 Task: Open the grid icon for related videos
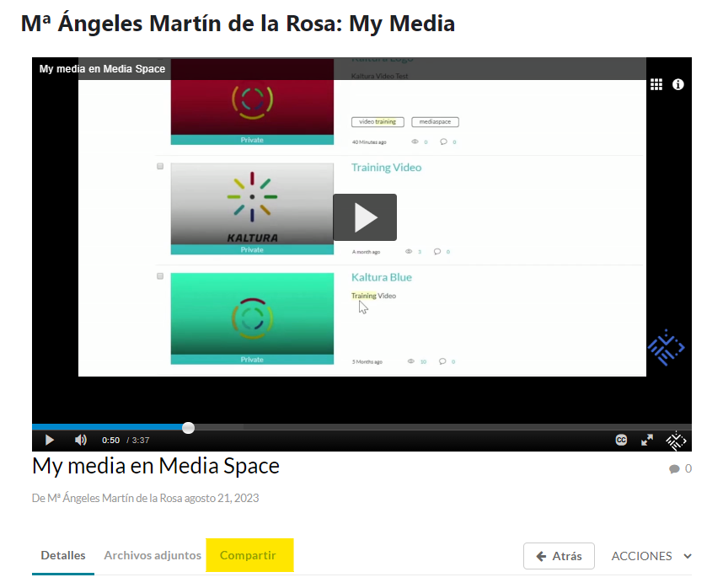tap(656, 84)
